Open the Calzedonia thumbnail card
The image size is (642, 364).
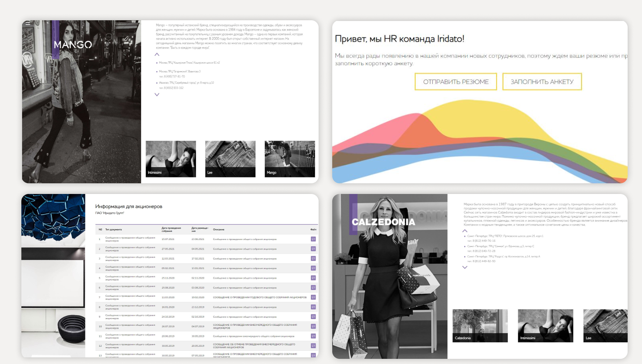pyautogui.click(x=480, y=326)
